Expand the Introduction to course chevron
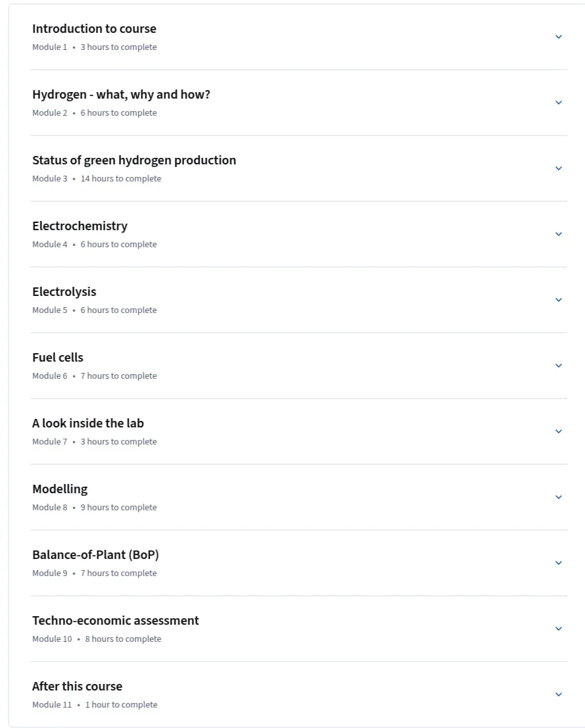This screenshot has width=585, height=728. (x=559, y=37)
